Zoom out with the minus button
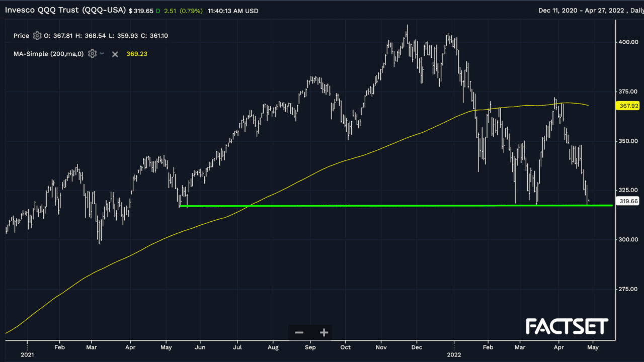Viewport: 644px width, 362px height. 299,332
